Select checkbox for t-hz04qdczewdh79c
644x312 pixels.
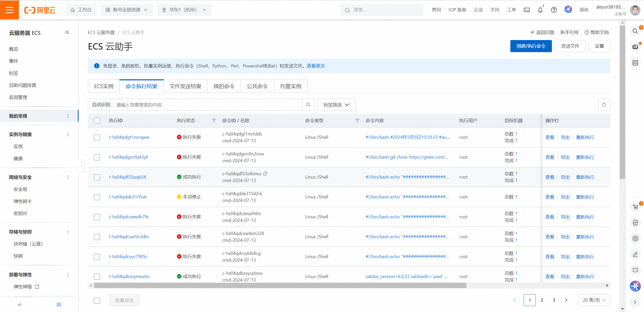(97, 217)
